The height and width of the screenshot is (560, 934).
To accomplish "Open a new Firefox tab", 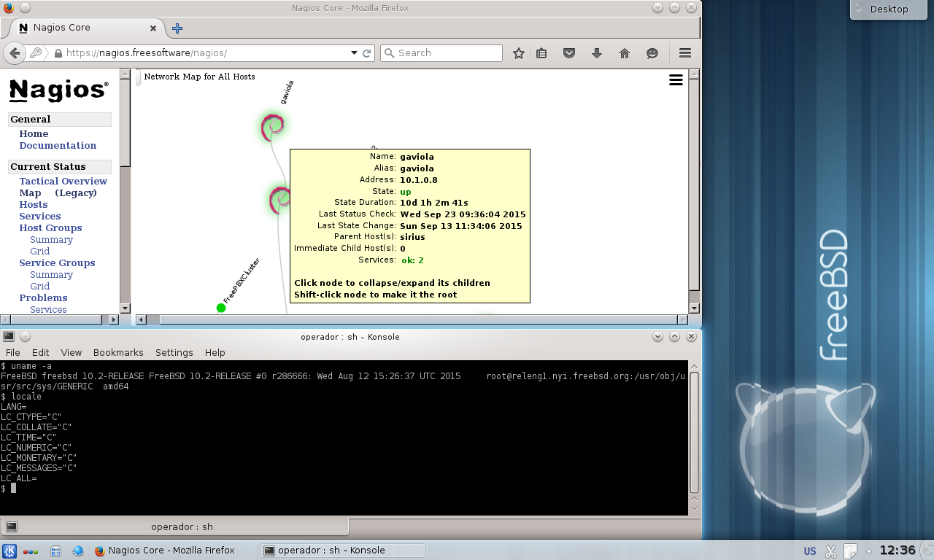I will tap(177, 28).
